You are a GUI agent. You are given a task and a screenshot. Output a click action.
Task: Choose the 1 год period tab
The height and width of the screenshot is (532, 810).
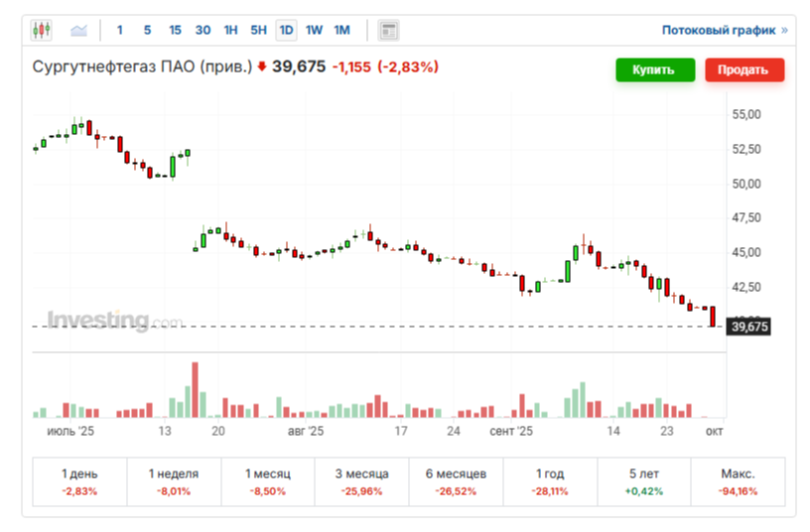click(550, 481)
